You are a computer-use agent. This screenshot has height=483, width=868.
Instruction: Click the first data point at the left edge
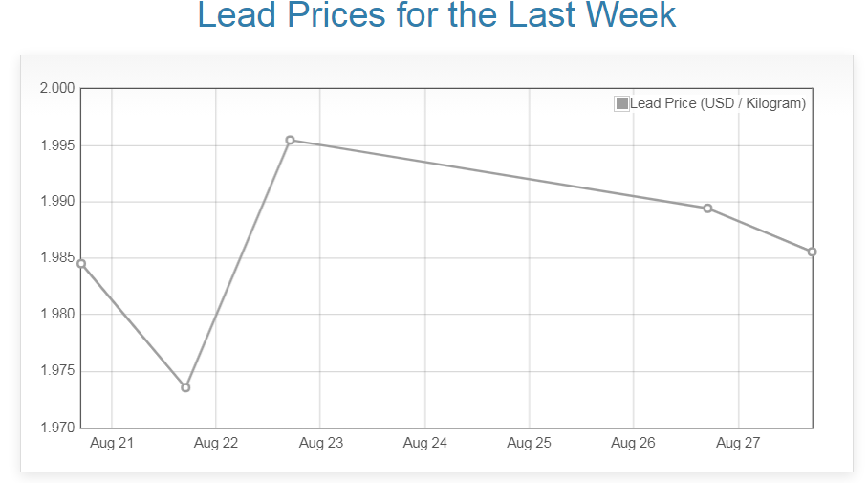pos(81,264)
